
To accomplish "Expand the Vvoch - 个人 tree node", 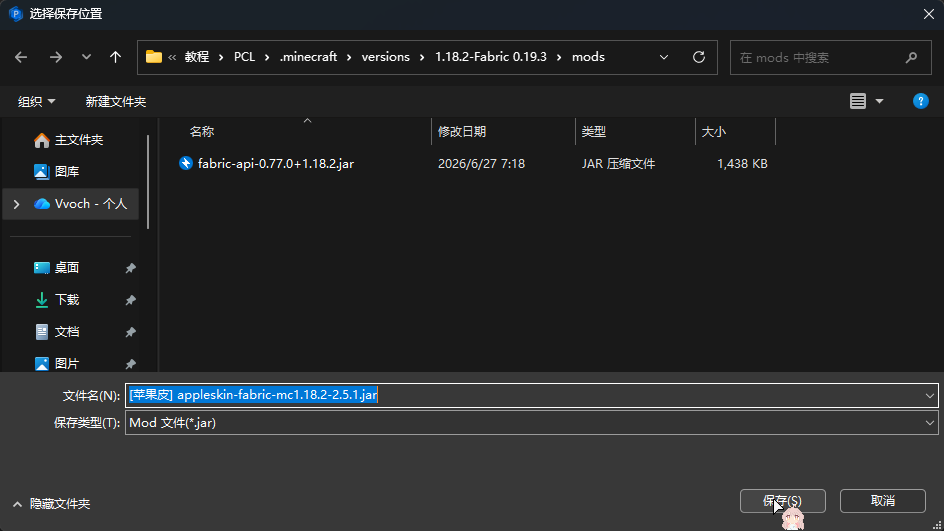I will (16, 204).
